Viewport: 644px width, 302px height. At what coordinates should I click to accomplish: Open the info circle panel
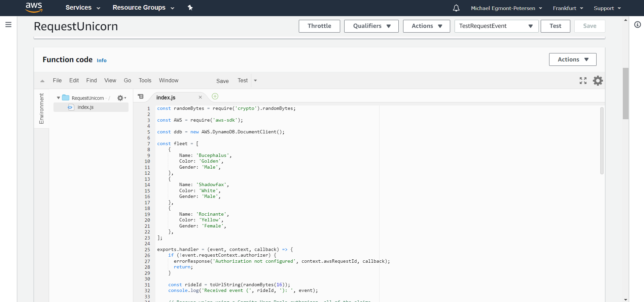coord(638,25)
